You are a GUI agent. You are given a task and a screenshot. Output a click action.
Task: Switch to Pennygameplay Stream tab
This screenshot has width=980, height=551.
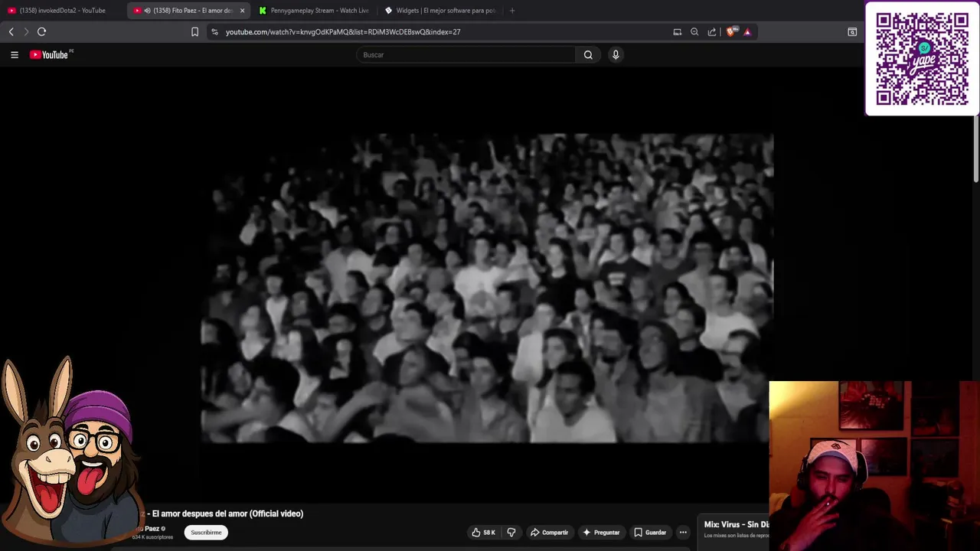[315, 11]
